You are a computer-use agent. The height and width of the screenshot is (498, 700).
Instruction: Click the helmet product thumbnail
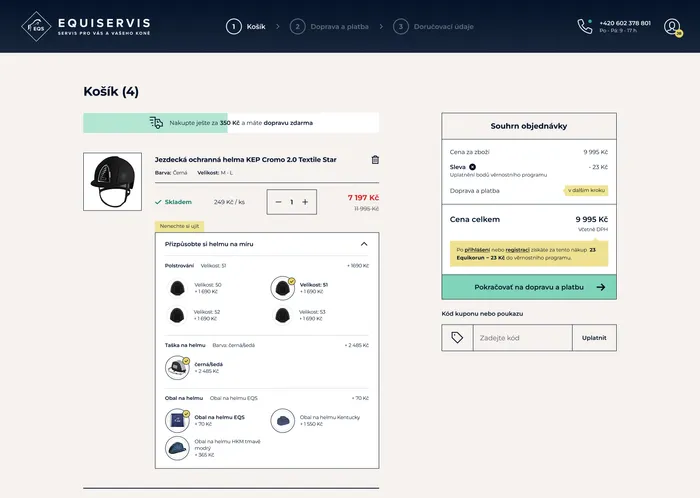[112, 182]
